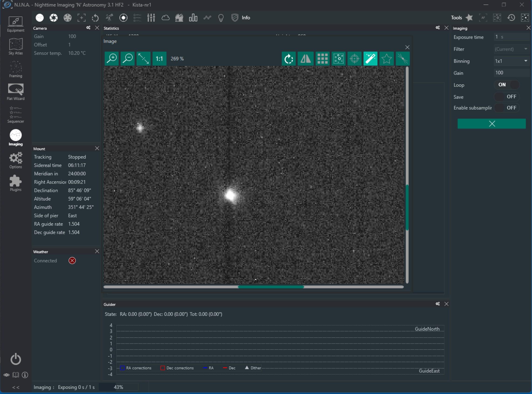The width and height of the screenshot is (532, 394).
Task: Click the image horizontal scrollbar thumb
Action: [x=271, y=287]
